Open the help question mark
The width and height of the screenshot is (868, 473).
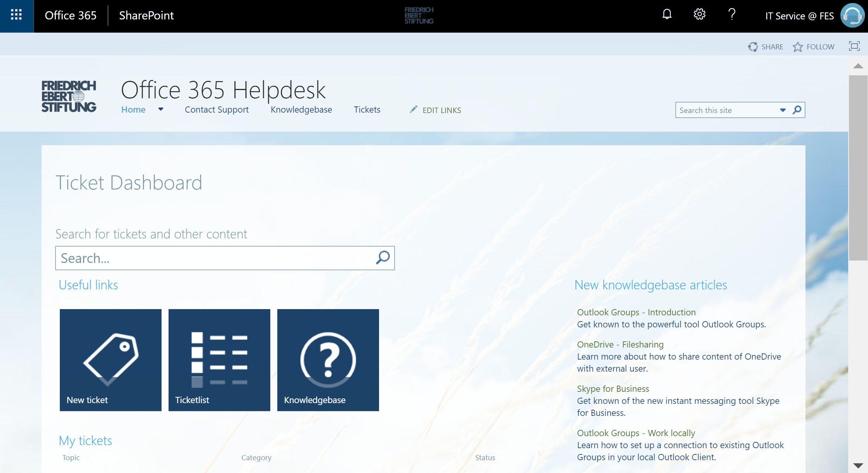732,15
